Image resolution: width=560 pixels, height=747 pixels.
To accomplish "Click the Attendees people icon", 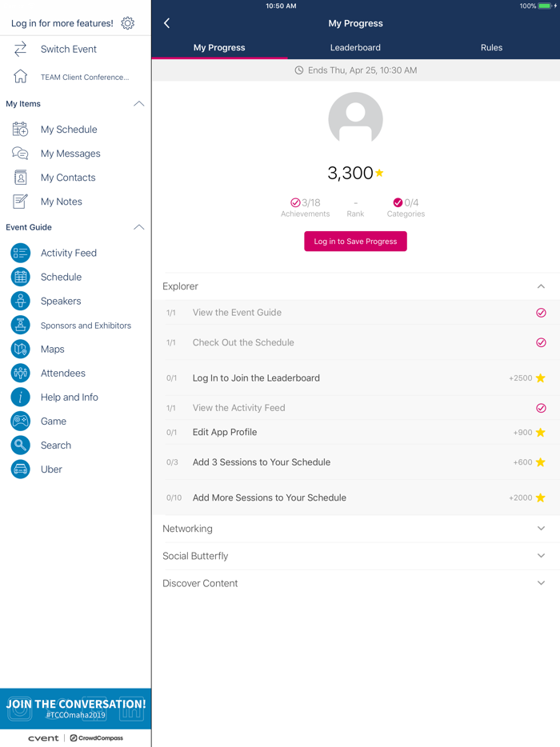I will pos(21,373).
